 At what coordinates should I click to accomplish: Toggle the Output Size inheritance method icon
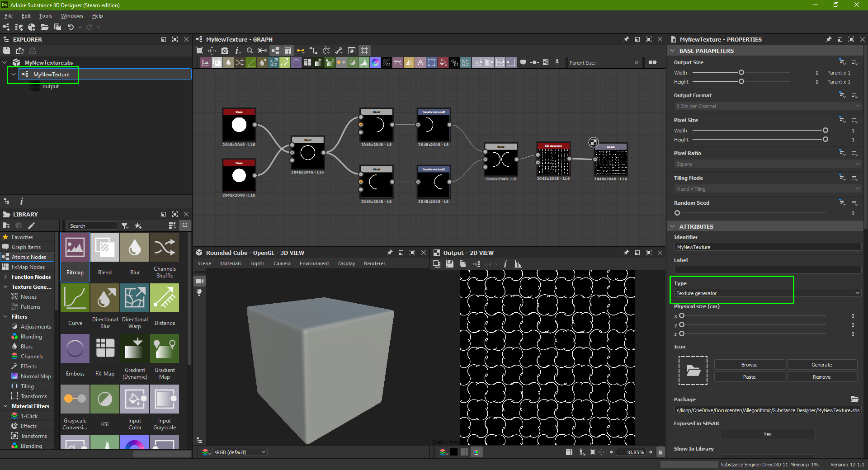842,62
